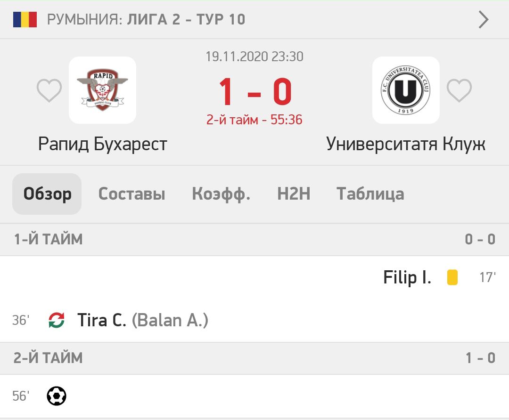Click the Университатя Клуж team name
Image resolution: width=509 pixels, height=420 pixels.
(x=406, y=144)
